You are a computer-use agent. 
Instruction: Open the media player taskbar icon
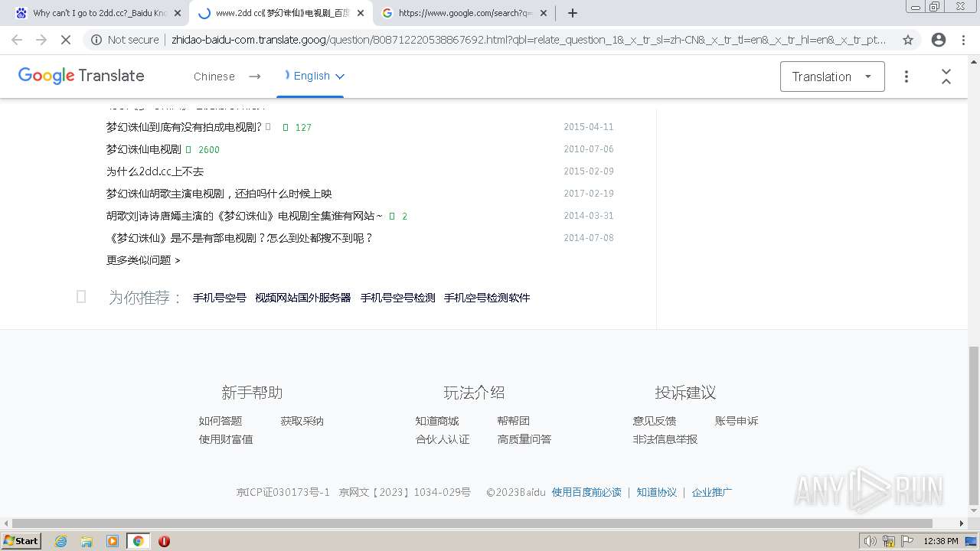pos(113,541)
